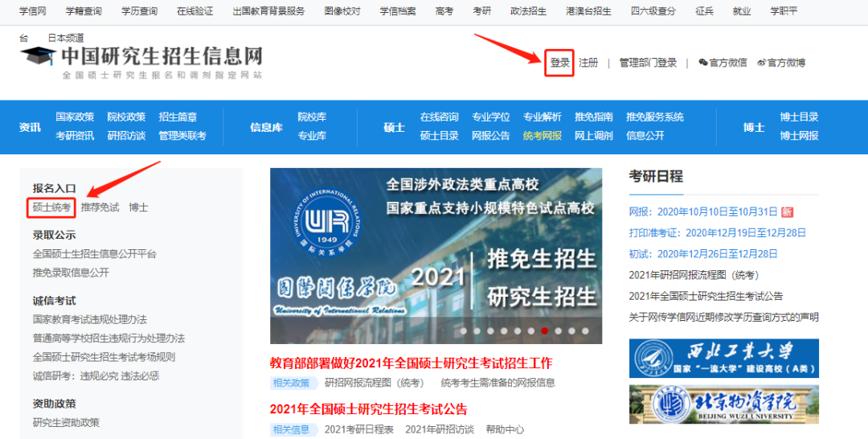The width and height of the screenshot is (868, 439).
Task: Open the 官方微信 WeChat icon link
Action: point(703,63)
